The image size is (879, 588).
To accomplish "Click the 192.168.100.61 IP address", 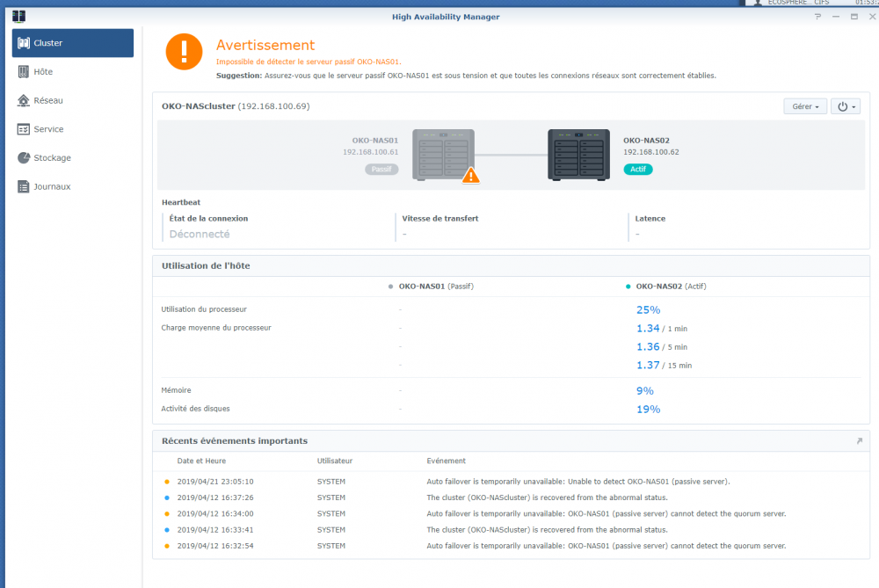I will (x=371, y=152).
